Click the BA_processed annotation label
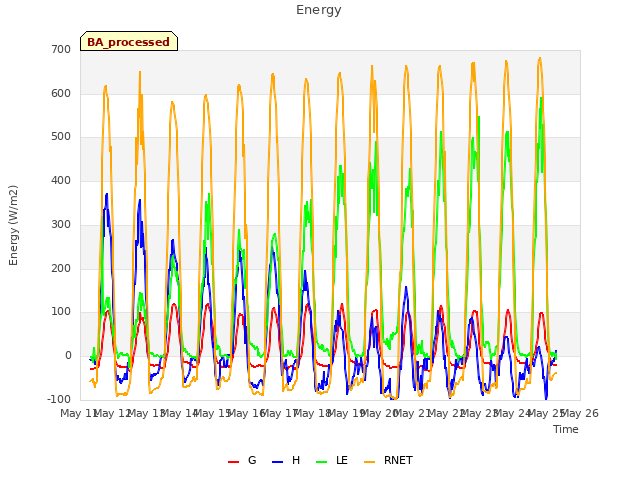The height and width of the screenshot is (480, 640). click(x=129, y=41)
